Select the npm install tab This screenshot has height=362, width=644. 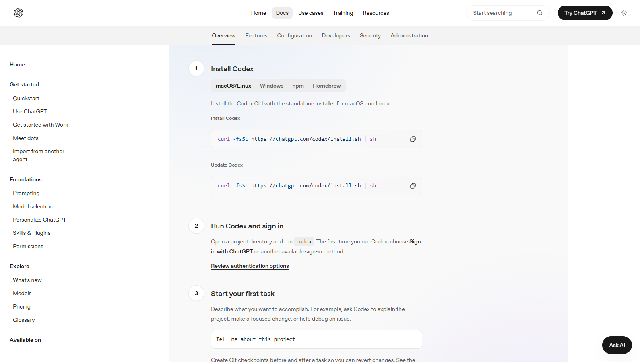point(298,86)
